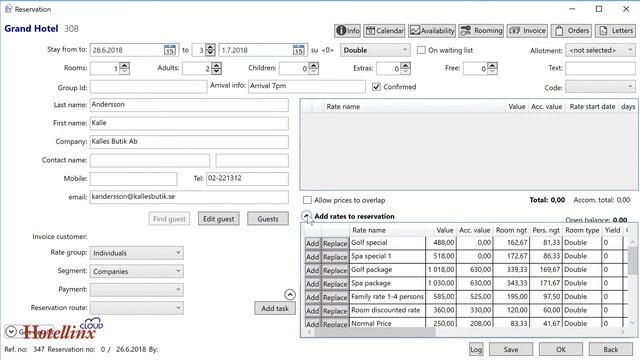Replace with Spa special 1 rate
This screenshot has width=640, height=360.
click(x=335, y=257)
